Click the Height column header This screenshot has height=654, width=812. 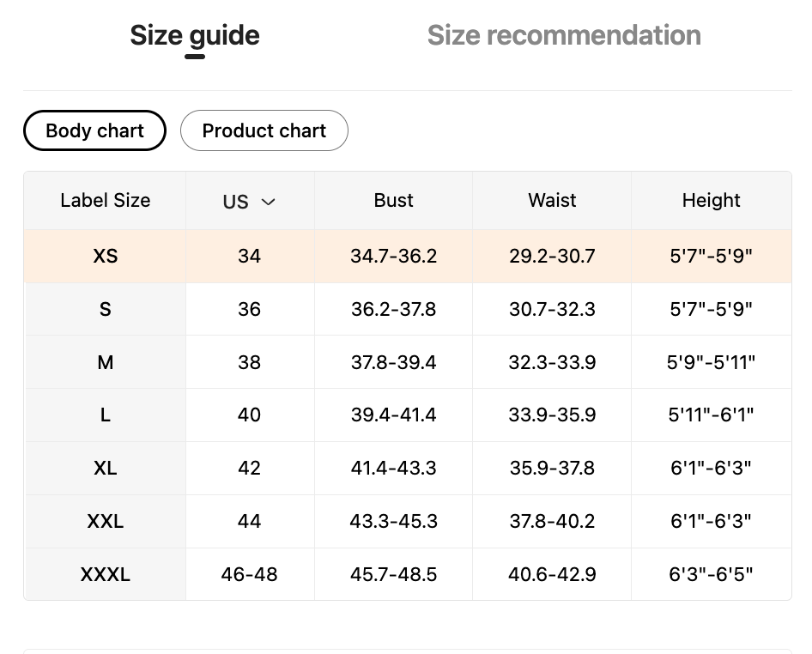point(711,200)
